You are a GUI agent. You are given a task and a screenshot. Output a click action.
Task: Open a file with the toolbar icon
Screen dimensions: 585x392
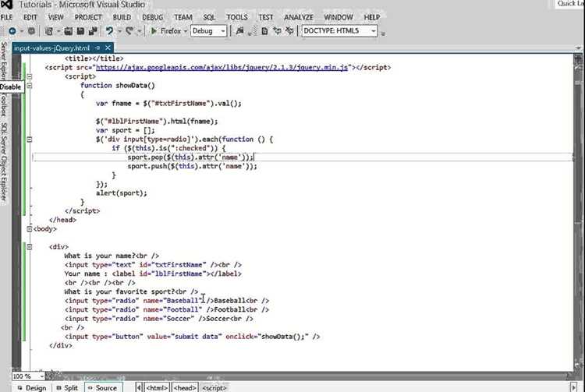[69, 31]
